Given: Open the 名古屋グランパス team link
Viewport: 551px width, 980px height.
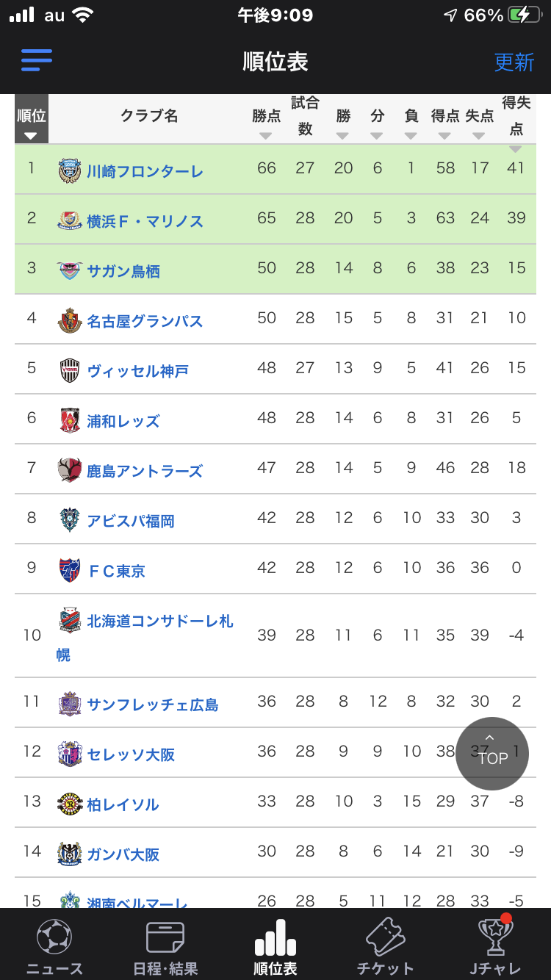Looking at the screenshot, I should 145,321.
